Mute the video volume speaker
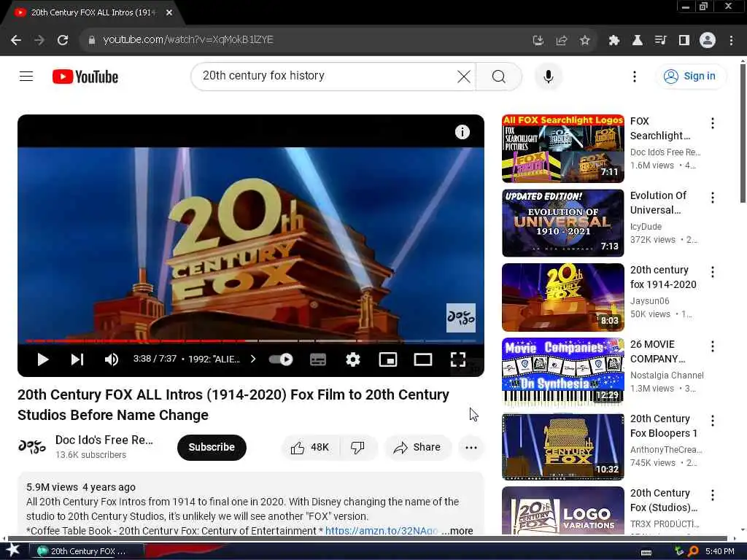 pos(112,359)
